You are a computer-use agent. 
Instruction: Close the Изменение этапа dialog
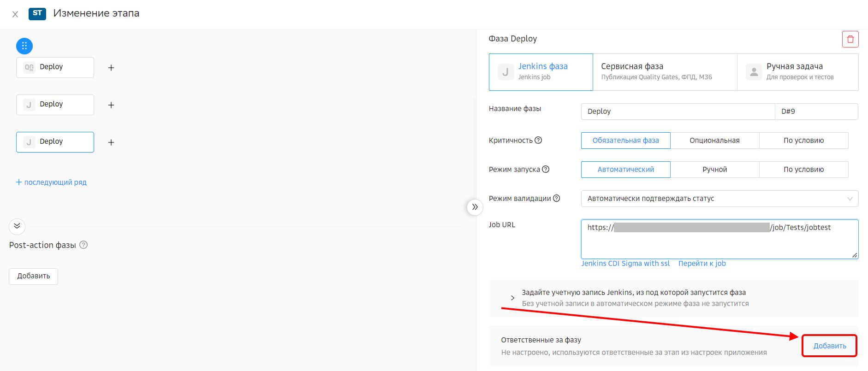click(x=15, y=14)
